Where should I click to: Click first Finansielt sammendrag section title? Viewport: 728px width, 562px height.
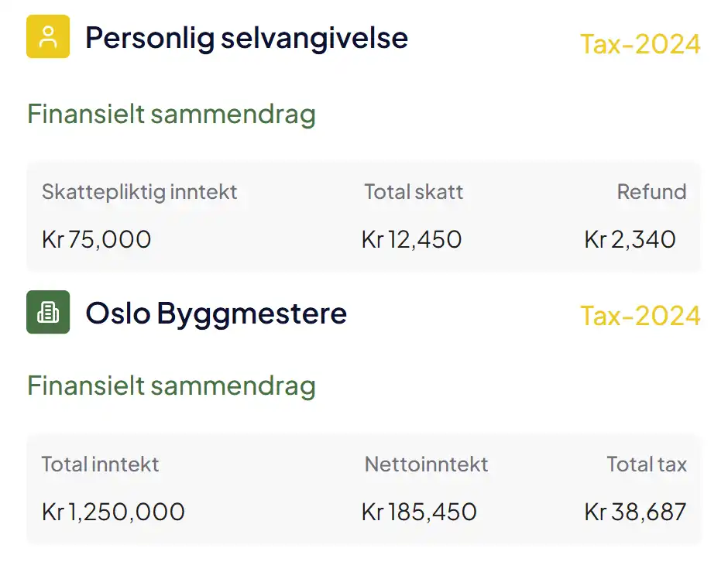coord(171,114)
